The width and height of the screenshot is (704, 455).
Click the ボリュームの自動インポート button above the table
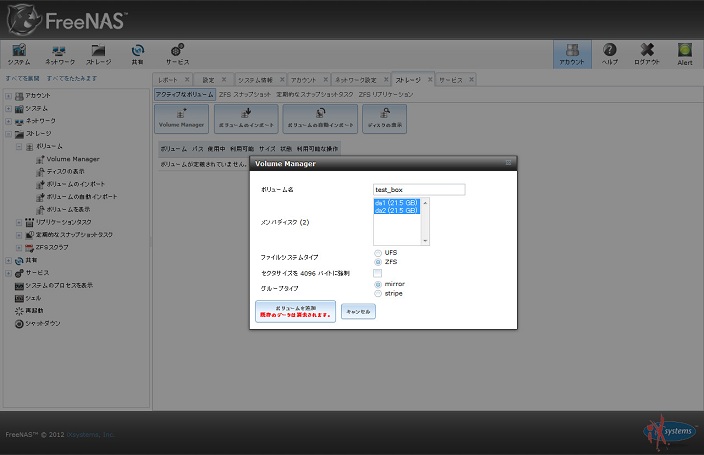[320, 119]
